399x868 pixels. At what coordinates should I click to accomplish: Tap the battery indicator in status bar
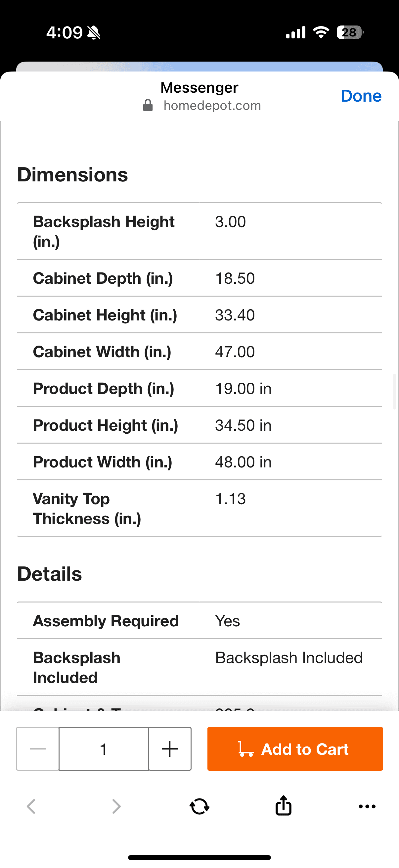click(350, 33)
